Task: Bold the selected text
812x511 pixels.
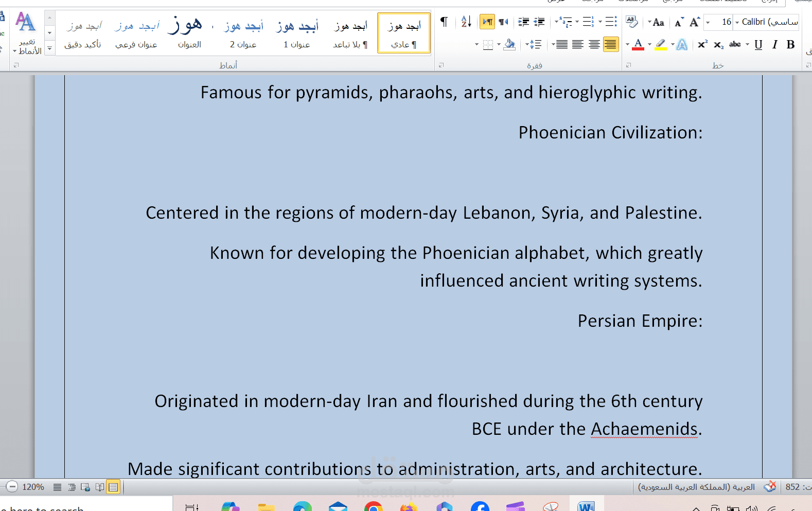Action: click(791, 45)
